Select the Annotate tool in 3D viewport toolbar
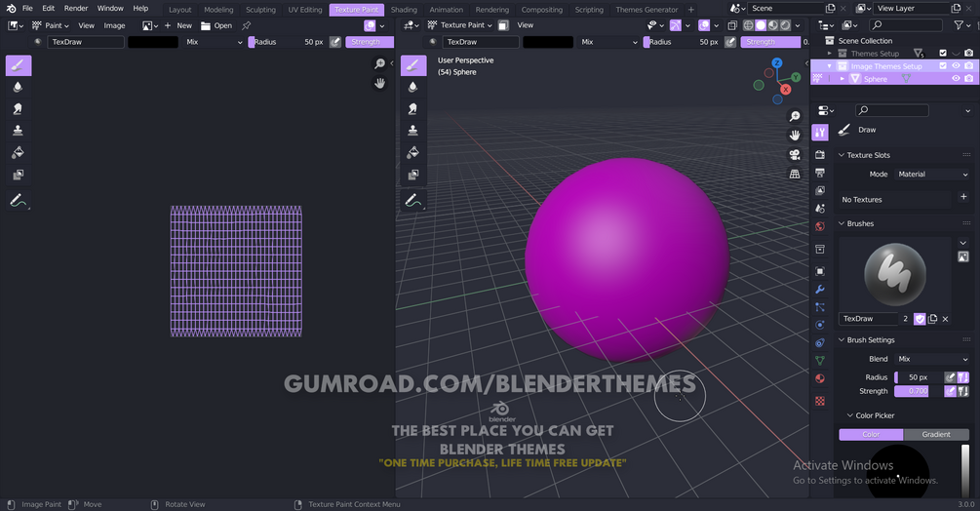 [413, 201]
